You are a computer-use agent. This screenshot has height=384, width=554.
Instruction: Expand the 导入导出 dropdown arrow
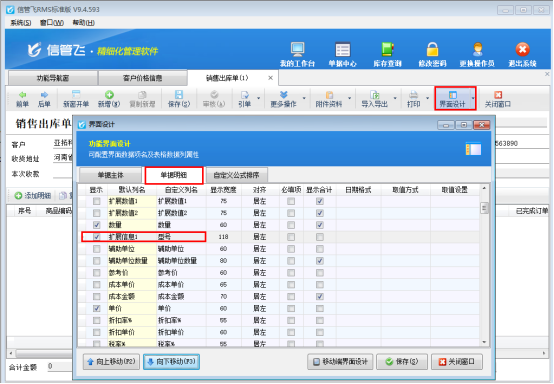(395, 98)
